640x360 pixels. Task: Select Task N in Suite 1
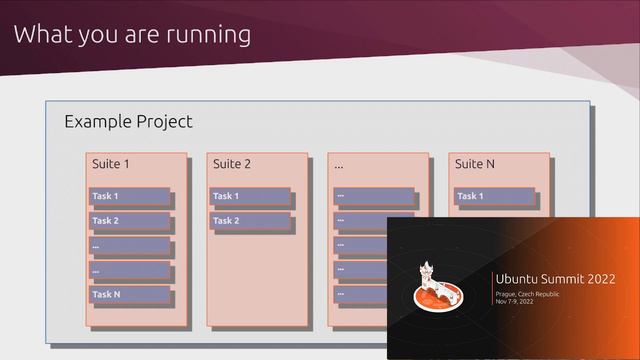(130, 294)
